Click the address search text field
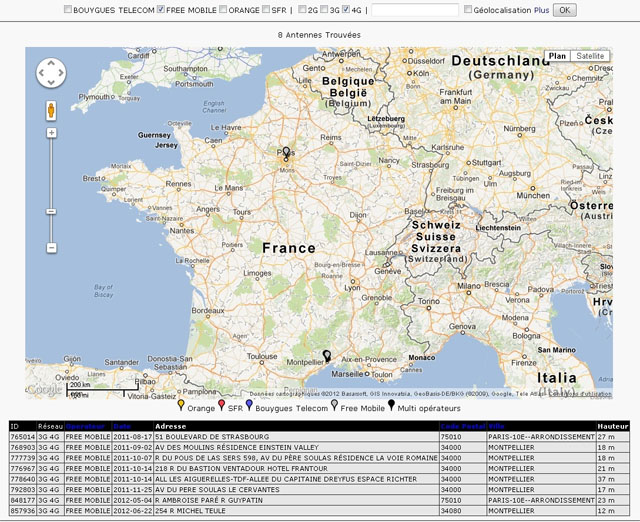The height and width of the screenshot is (522, 640). click(x=417, y=10)
